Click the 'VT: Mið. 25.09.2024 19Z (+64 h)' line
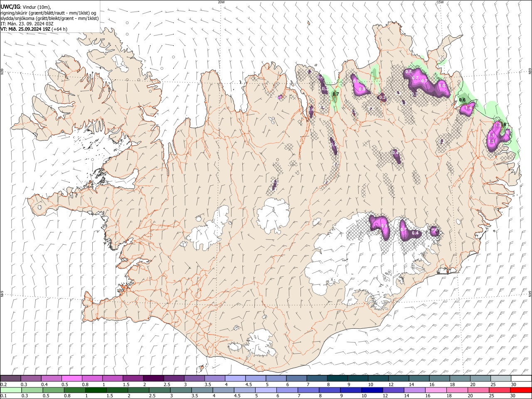Viewport: 532px width, 399px height. [x=34, y=29]
